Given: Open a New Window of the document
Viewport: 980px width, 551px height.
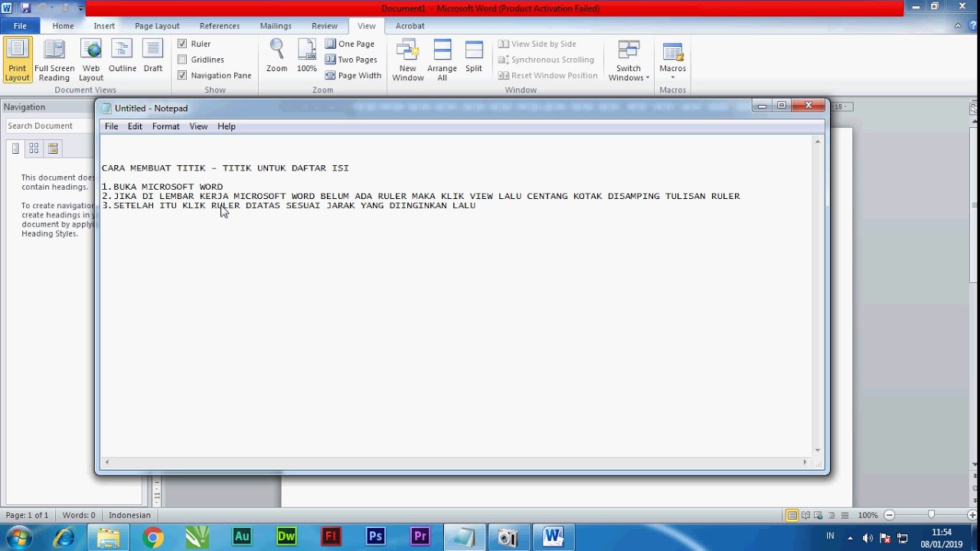Looking at the screenshot, I should pyautogui.click(x=407, y=60).
